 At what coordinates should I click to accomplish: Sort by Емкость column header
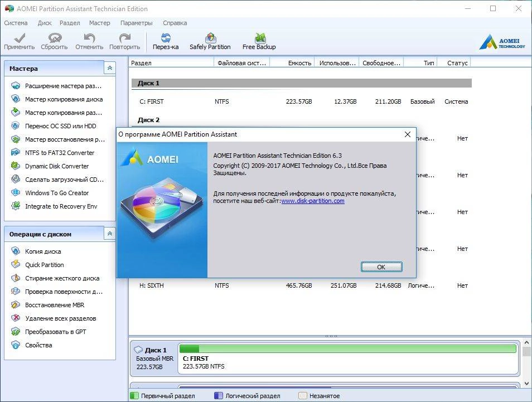click(292, 63)
